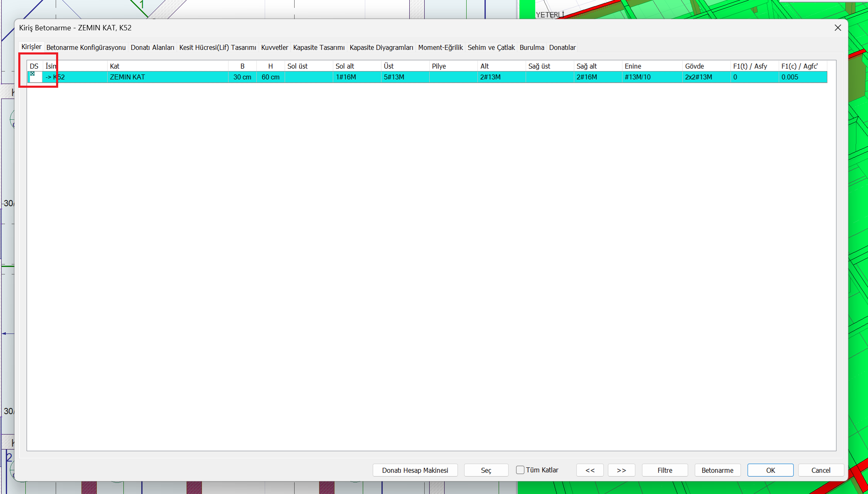This screenshot has width=868, height=494.
Task: Switch to the Burulma tab
Action: pos(532,47)
